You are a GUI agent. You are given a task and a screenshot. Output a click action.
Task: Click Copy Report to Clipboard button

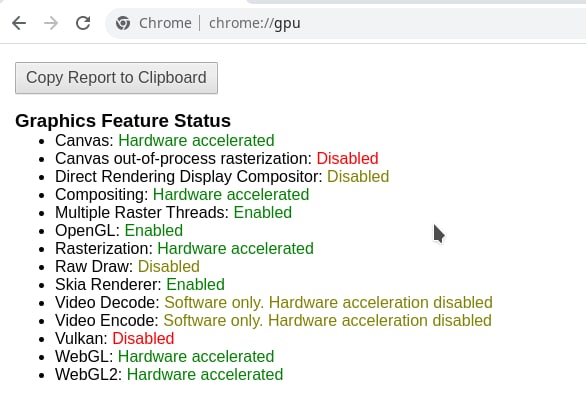click(x=116, y=78)
